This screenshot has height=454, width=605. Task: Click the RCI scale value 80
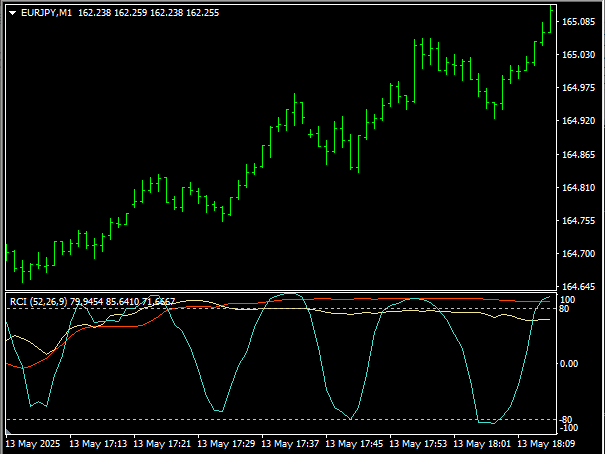[564, 309]
